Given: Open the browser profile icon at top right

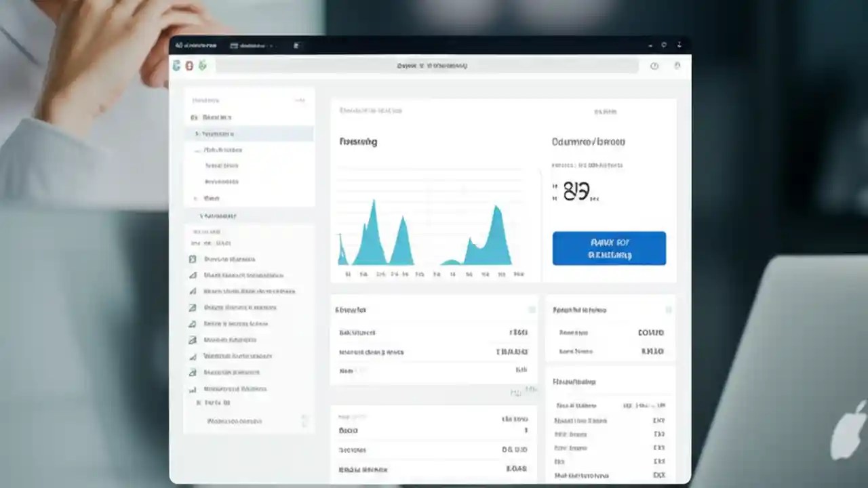Looking at the screenshot, I should 676,66.
